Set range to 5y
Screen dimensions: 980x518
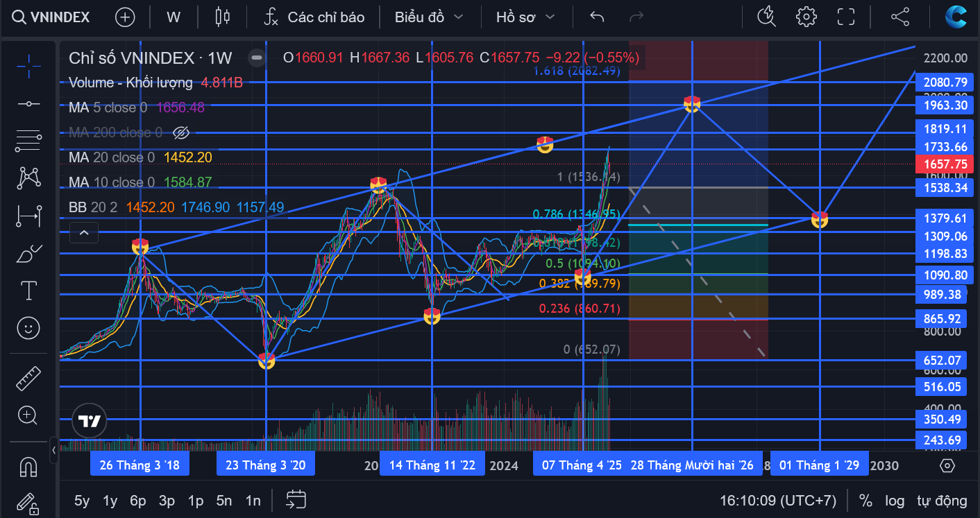pyautogui.click(x=82, y=501)
